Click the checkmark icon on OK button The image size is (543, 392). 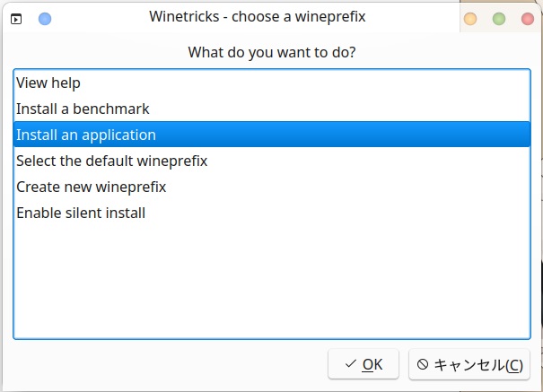click(x=350, y=364)
